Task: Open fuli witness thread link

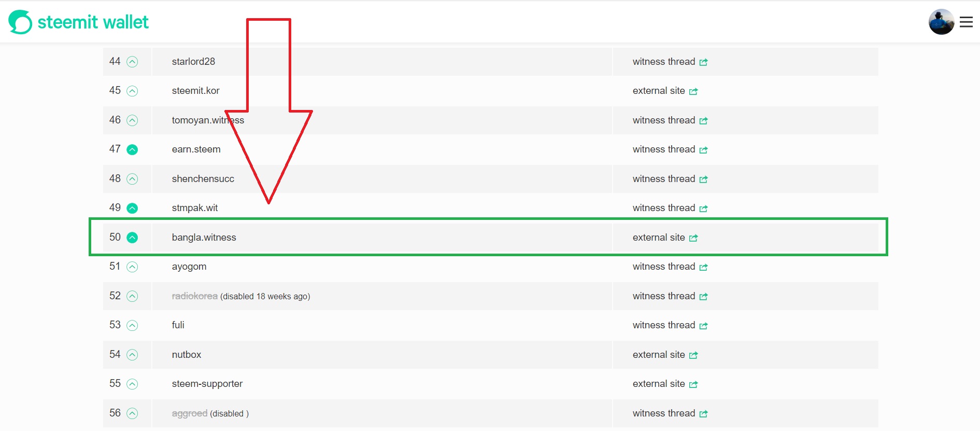Action: tap(670, 325)
